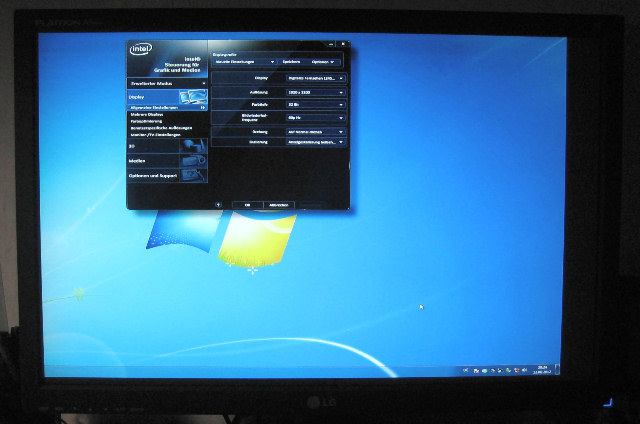Click the 3D category thumbnail image
Viewport: 640px width, 424px height.
click(193, 146)
